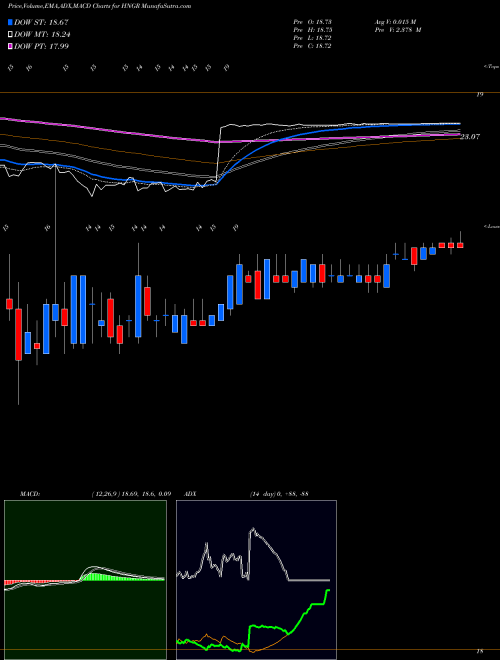
Task: Click the 'Avg V: 0.015 M' volume text
Action: (394, 21)
